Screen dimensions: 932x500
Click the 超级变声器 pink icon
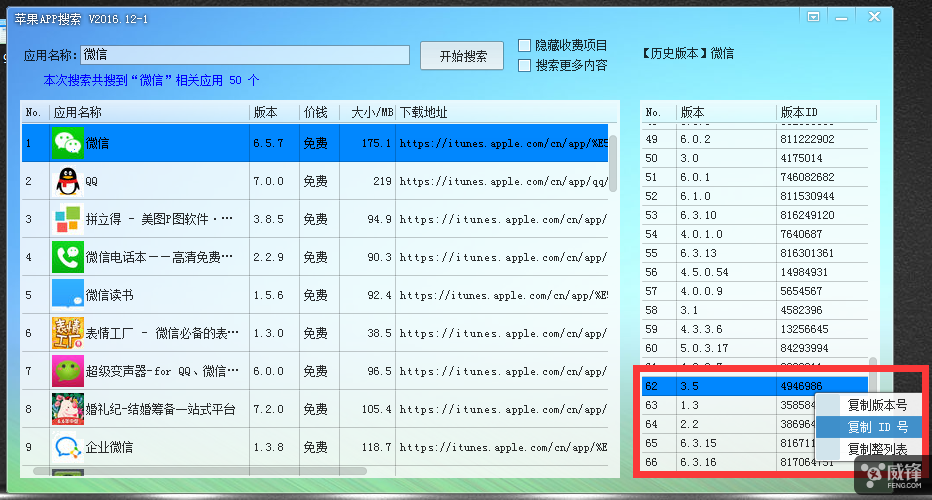pyautogui.click(x=67, y=371)
